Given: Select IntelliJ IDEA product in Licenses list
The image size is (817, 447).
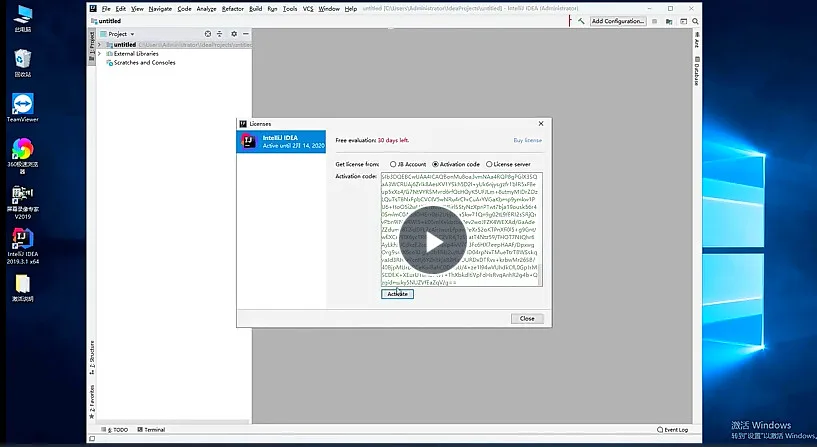Looking at the screenshot, I should click(281, 142).
